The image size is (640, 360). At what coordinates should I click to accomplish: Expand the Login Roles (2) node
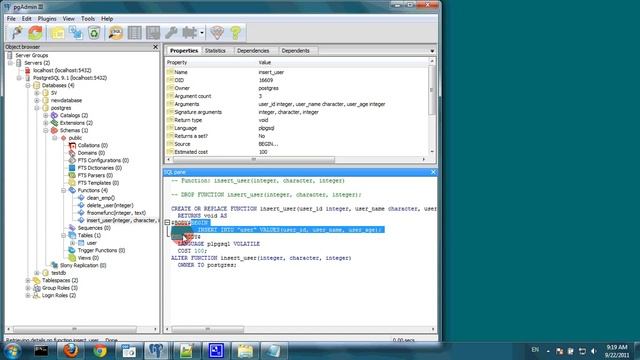pyautogui.click(x=28, y=296)
